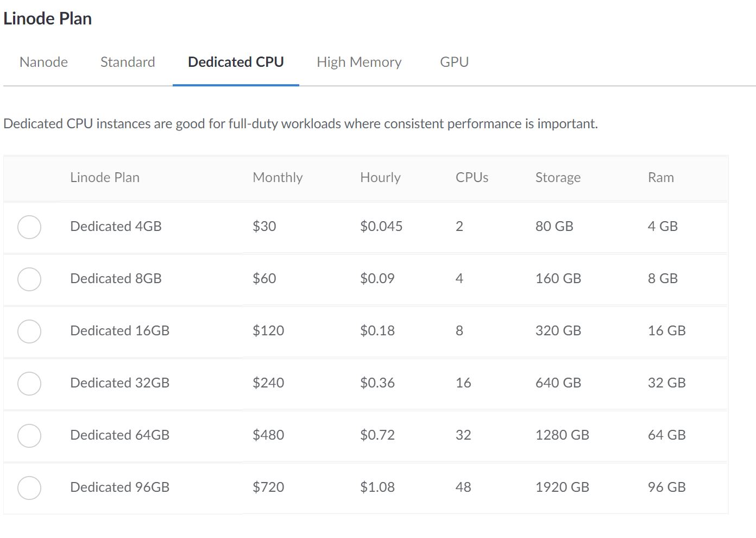Click the Hourly column header

point(380,178)
